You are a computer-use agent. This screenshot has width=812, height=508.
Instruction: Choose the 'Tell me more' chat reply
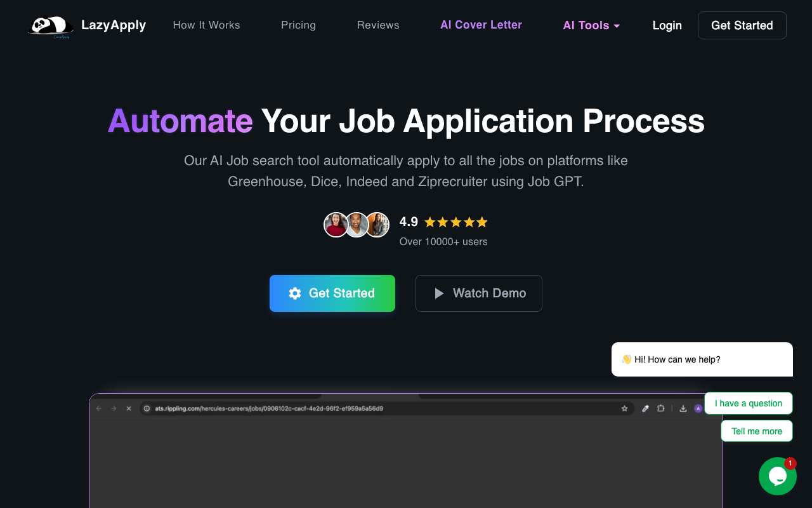(757, 431)
